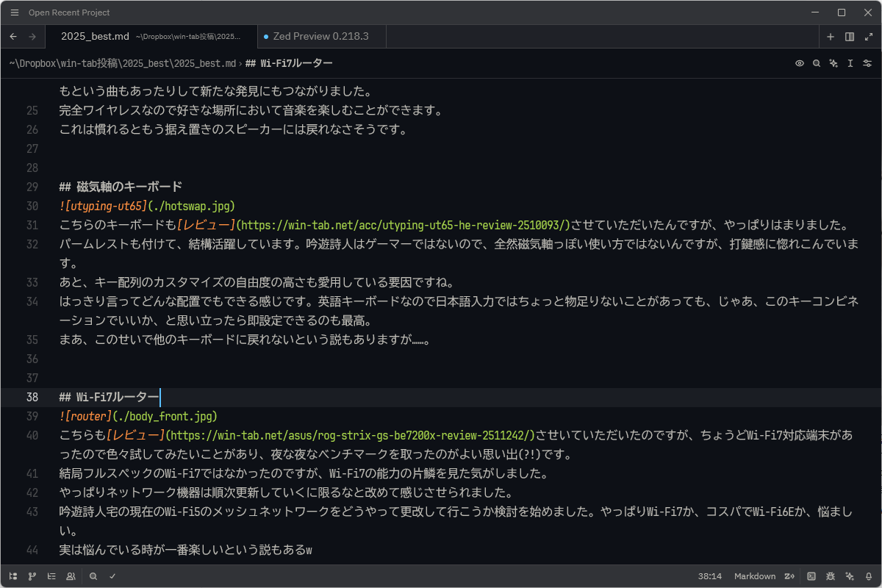Open the Git panel from status bar
This screenshot has height=588, width=882.
click(x=32, y=576)
